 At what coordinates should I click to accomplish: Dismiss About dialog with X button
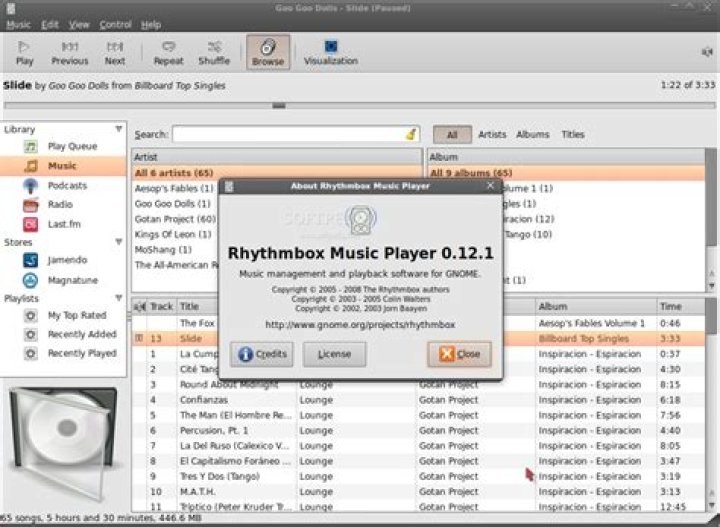[x=490, y=185]
